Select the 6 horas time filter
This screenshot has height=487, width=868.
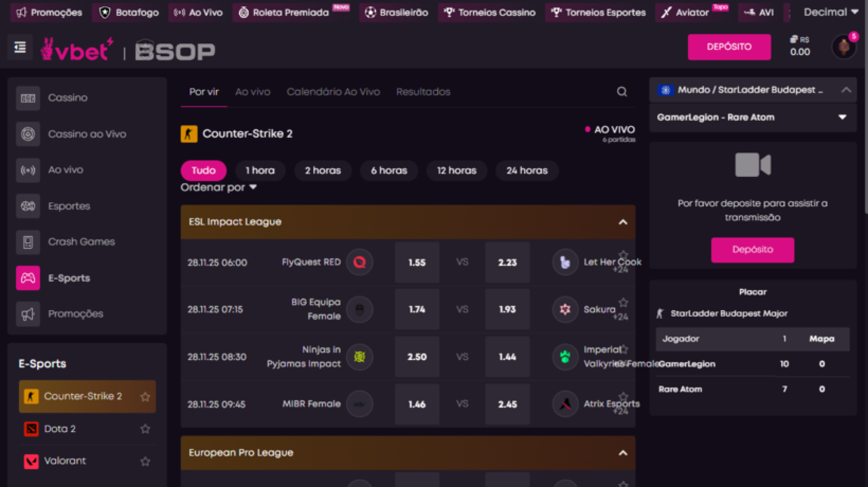pos(389,170)
